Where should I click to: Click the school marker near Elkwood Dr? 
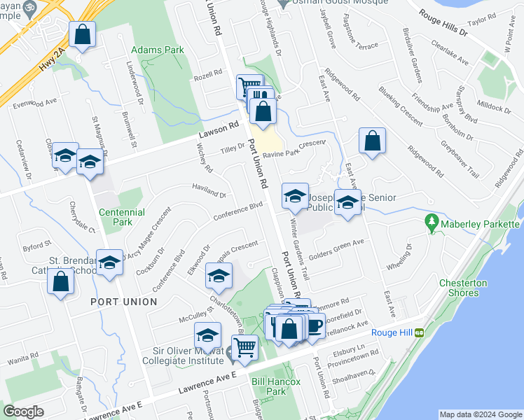tap(219, 276)
